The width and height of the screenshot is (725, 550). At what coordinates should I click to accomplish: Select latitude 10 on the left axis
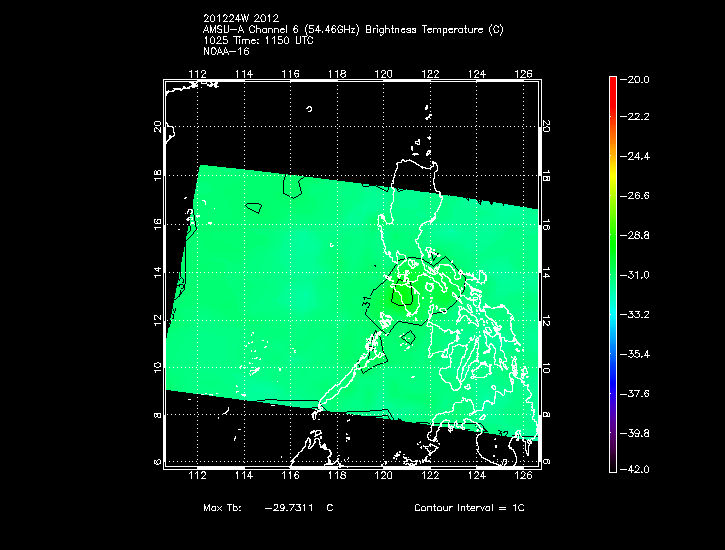tap(158, 367)
